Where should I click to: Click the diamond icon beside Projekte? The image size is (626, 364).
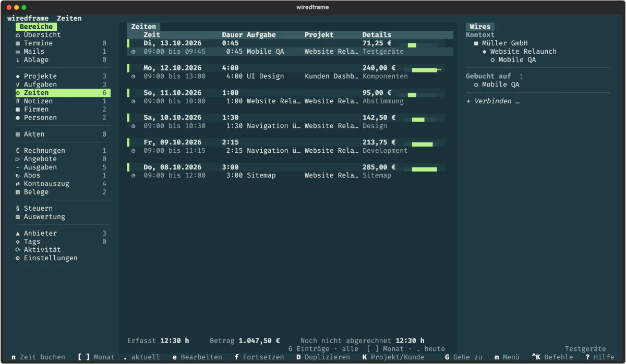pos(18,76)
